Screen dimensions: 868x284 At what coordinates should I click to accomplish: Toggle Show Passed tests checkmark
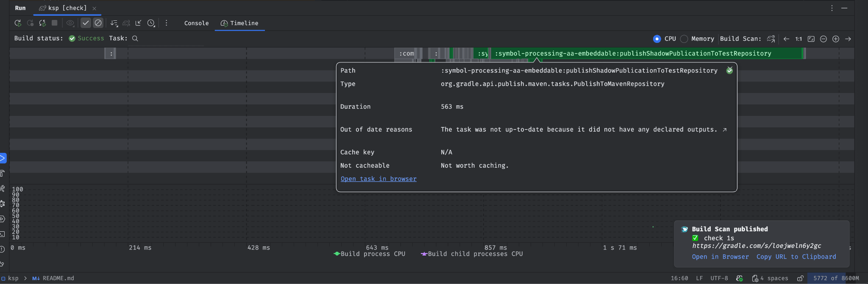tap(86, 23)
